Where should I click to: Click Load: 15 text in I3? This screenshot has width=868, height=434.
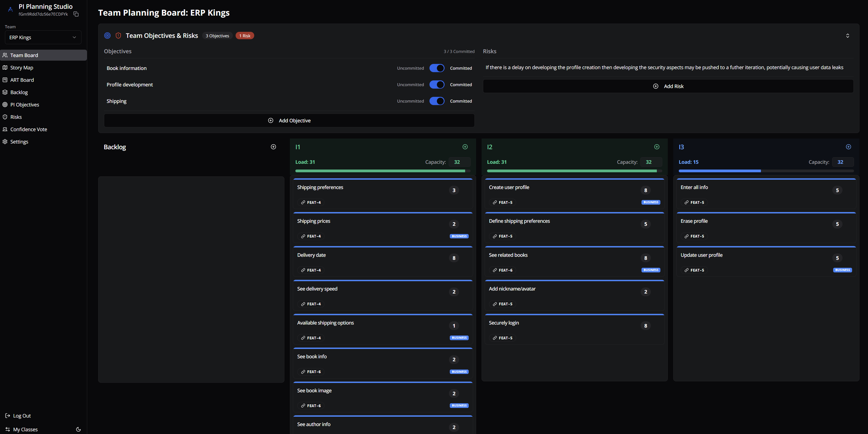tap(688, 162)
